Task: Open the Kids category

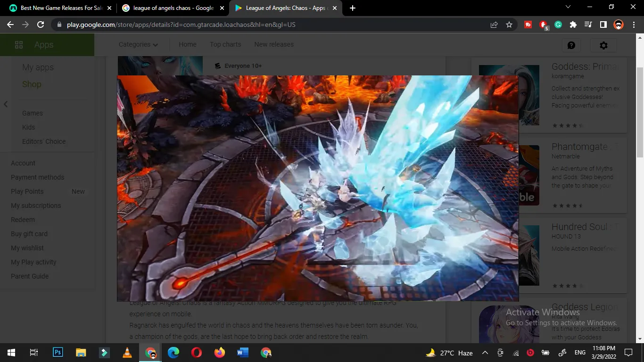Action: 28,127
